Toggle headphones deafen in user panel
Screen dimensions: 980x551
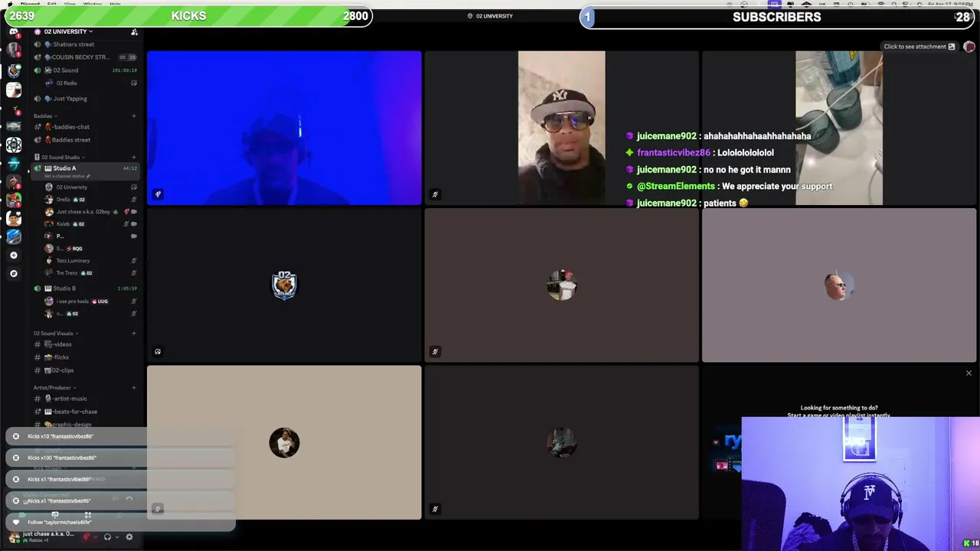point(107,536)
